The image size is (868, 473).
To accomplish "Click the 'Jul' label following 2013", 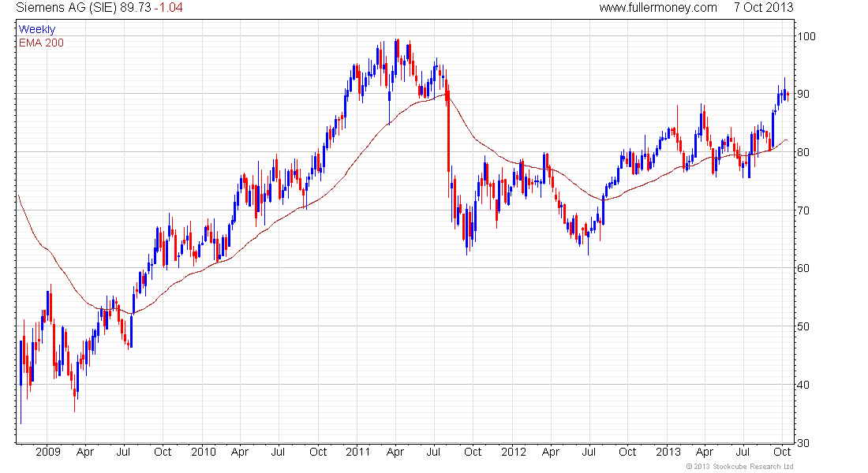I will click(x=743, y=452).
